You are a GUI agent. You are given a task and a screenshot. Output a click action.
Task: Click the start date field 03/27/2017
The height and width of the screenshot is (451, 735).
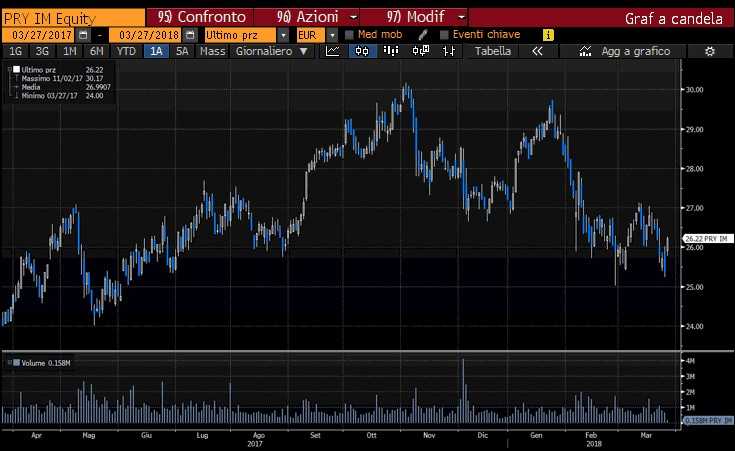pyautogui.click(x=39, y=35)
